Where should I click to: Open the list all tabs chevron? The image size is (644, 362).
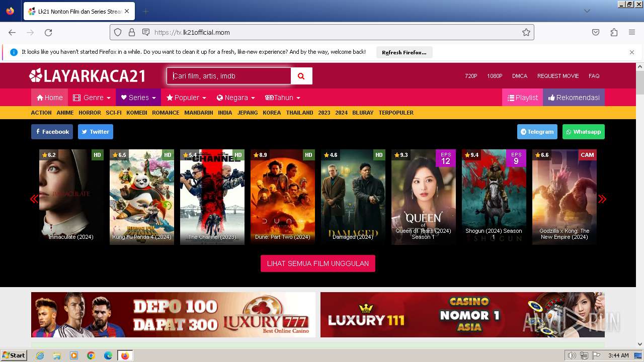(x=587, y=11)
